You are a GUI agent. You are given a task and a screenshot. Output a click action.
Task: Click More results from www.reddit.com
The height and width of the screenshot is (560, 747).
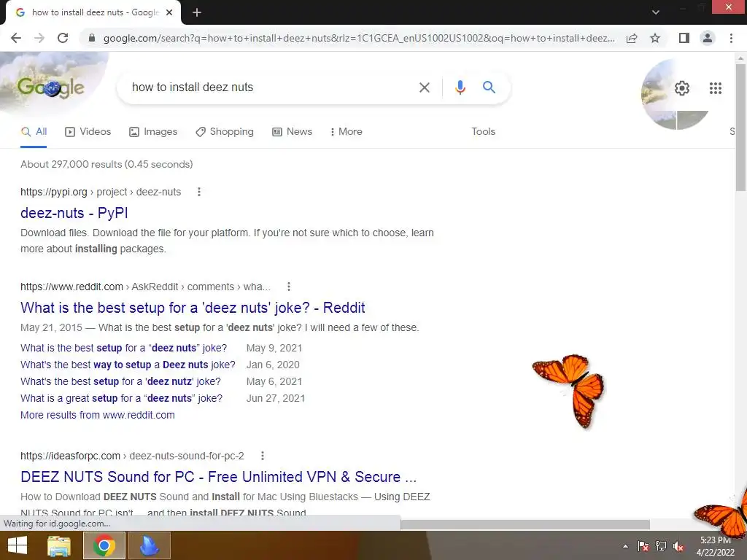(98, 415)
